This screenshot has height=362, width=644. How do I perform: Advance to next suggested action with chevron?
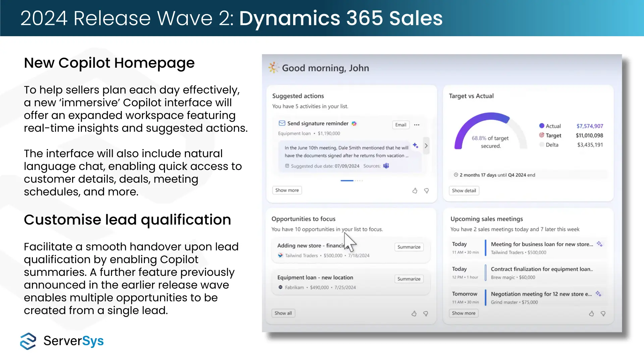[x=426, y=146]
